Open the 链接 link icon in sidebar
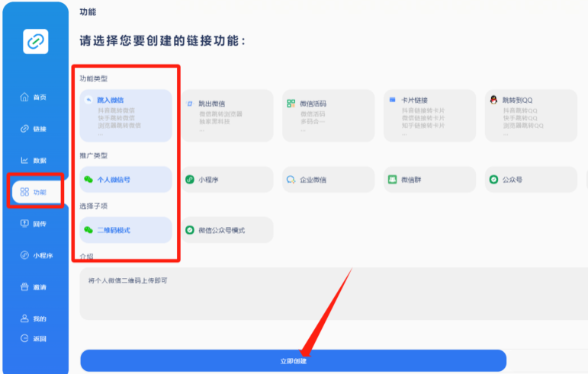Screen dimensions: 588x374 (24, 129)
